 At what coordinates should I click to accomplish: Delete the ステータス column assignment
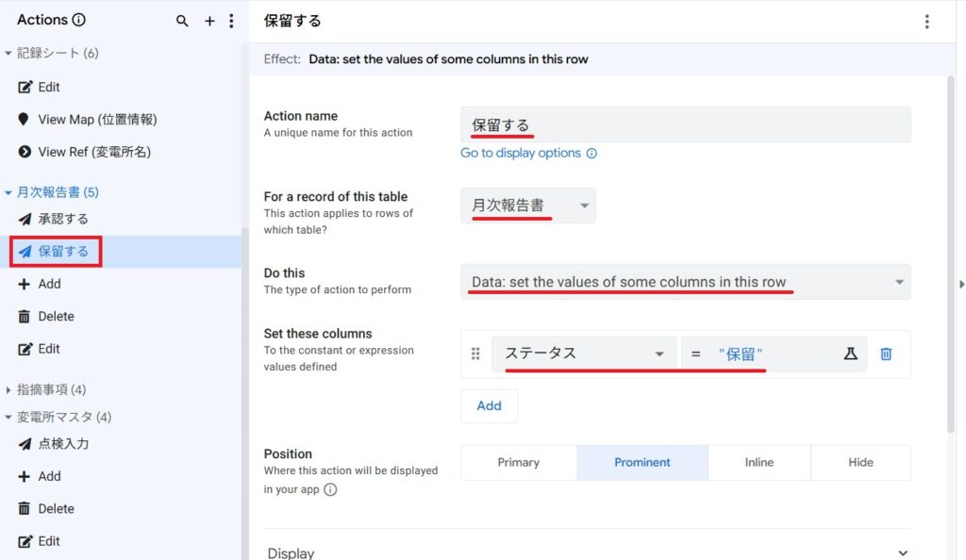coord(886,354)
